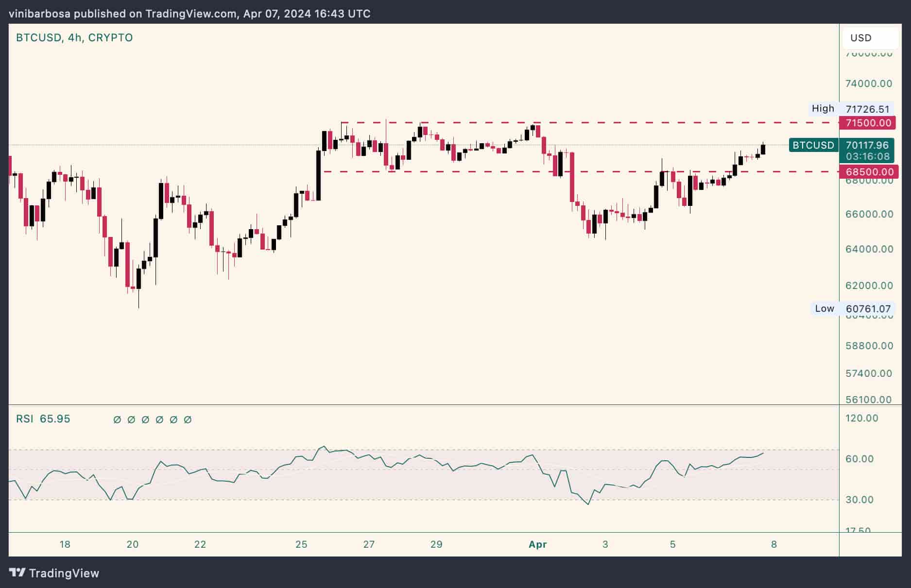
Task: Select the red 71500.00 price tag
Action: tap(868, 123)
